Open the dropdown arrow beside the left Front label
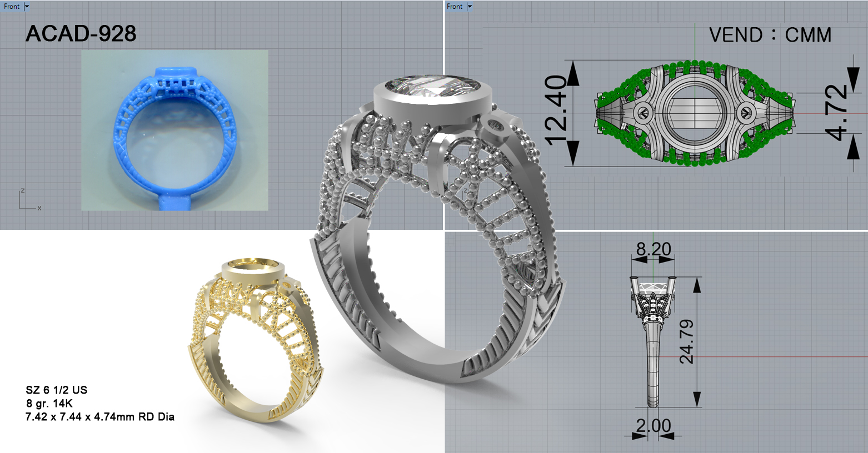 point(27,7)
